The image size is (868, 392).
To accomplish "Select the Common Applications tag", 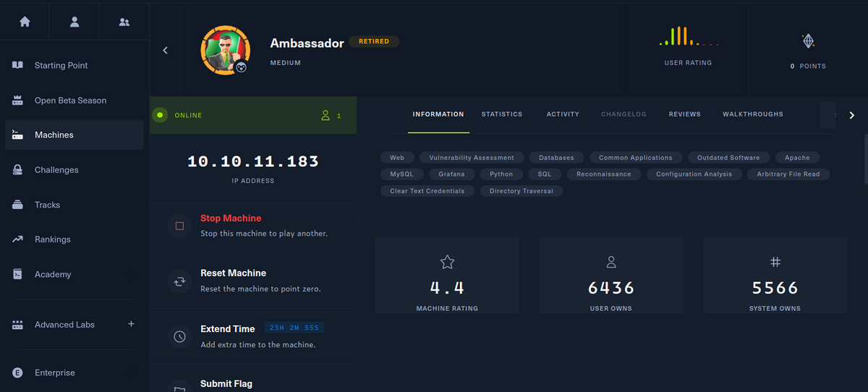I will click(635, 157).
